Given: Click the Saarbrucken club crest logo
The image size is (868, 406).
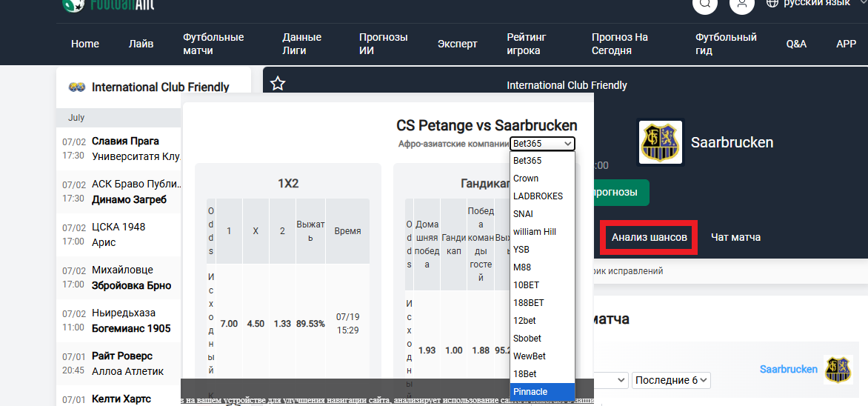Looking at the screenshot, I should (661, 142).
